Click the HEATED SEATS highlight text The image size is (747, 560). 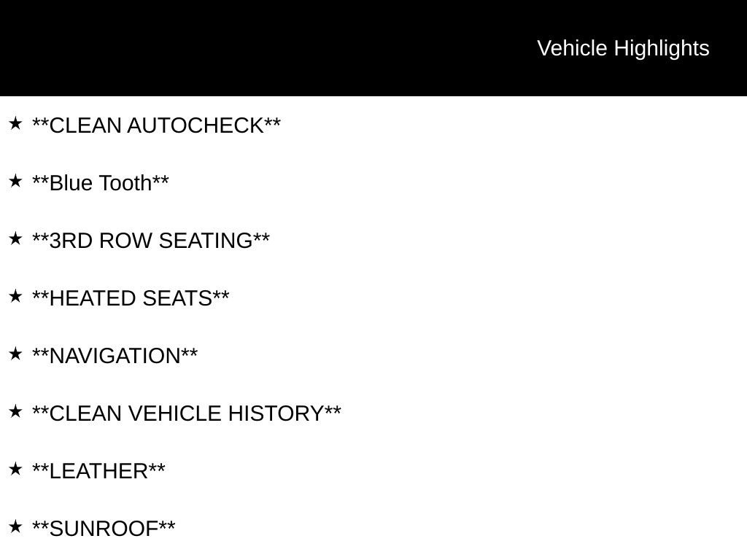pyautogui.click(x=131, y=298)
